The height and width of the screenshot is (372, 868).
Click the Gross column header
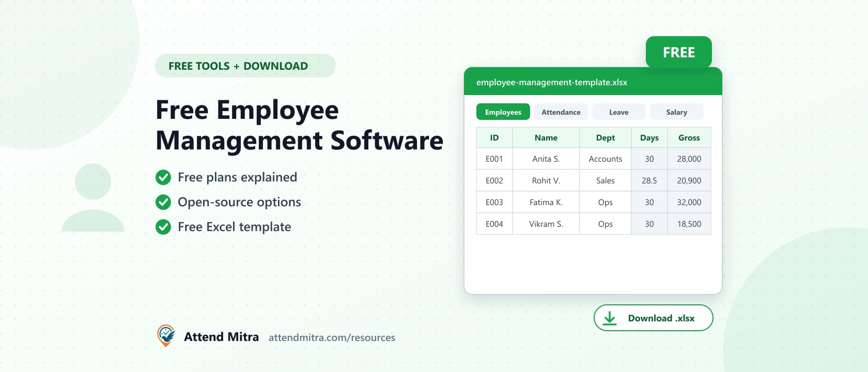[689, 137]
